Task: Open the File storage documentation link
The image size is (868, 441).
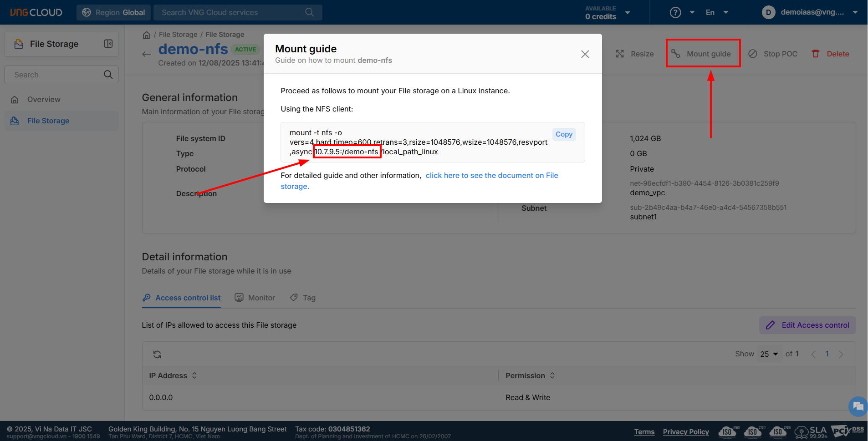Action: (491, 176)
